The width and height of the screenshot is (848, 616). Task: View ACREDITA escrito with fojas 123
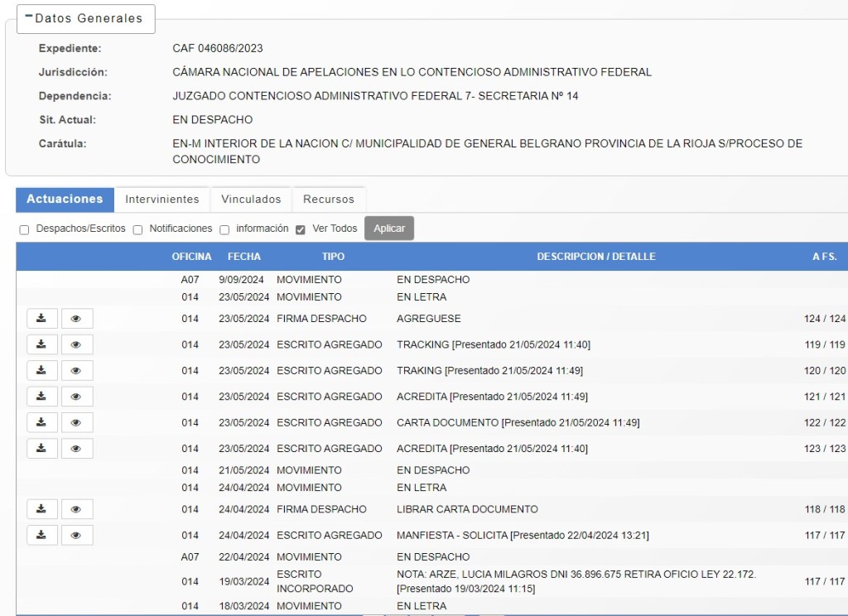[77, 449]
